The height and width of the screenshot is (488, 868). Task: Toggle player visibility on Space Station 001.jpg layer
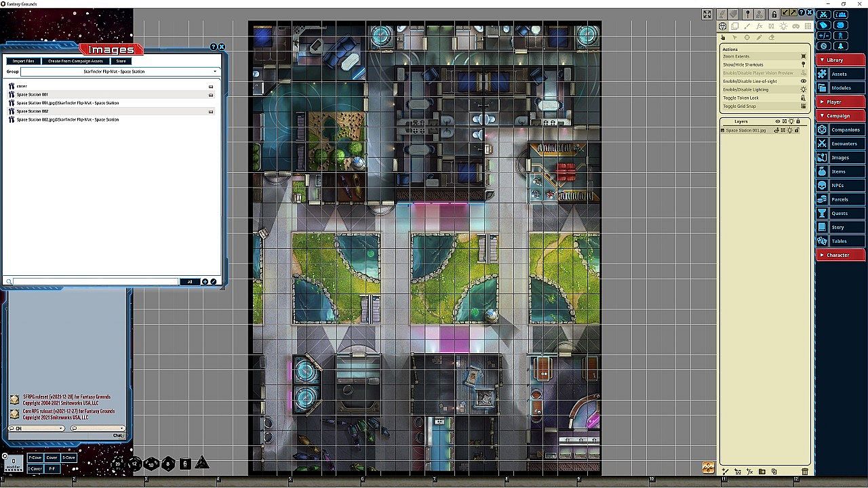(778, 130)
